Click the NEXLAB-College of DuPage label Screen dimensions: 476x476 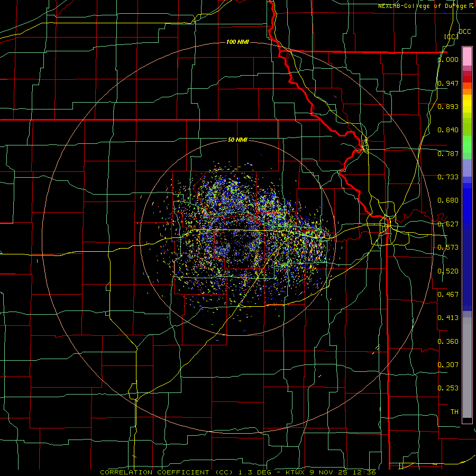pos(423,6)
